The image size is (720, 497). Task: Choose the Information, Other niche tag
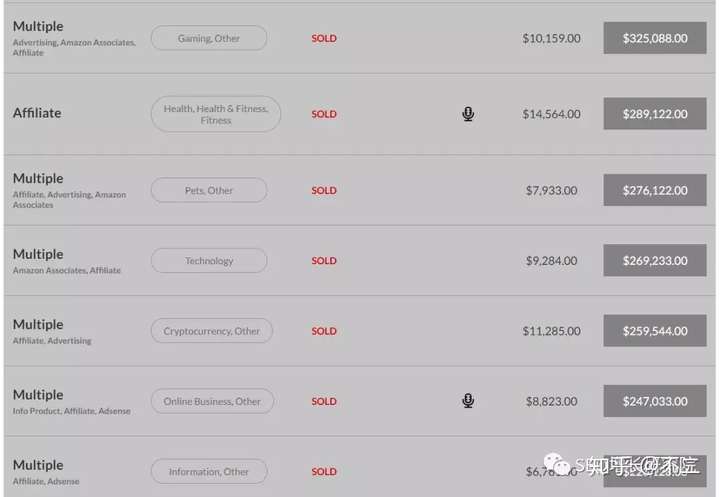pos(209,471)
